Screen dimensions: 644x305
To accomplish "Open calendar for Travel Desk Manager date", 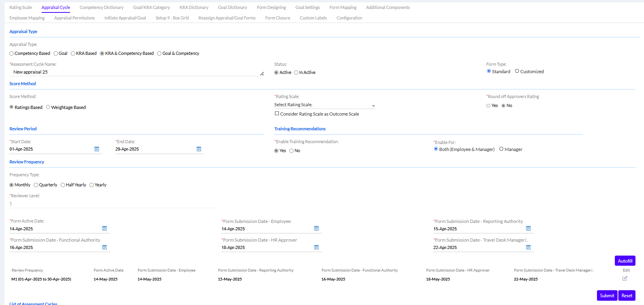I will coord(528,247).
